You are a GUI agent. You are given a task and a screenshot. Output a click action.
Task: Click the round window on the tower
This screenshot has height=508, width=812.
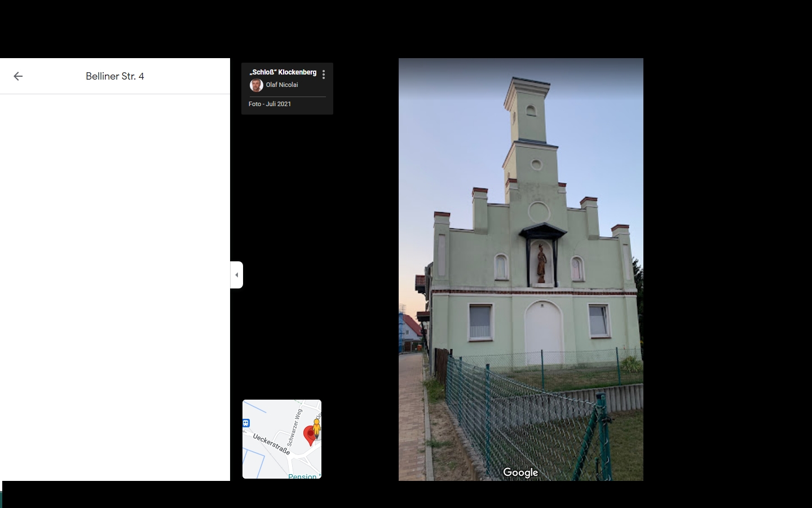click(536, 165)
